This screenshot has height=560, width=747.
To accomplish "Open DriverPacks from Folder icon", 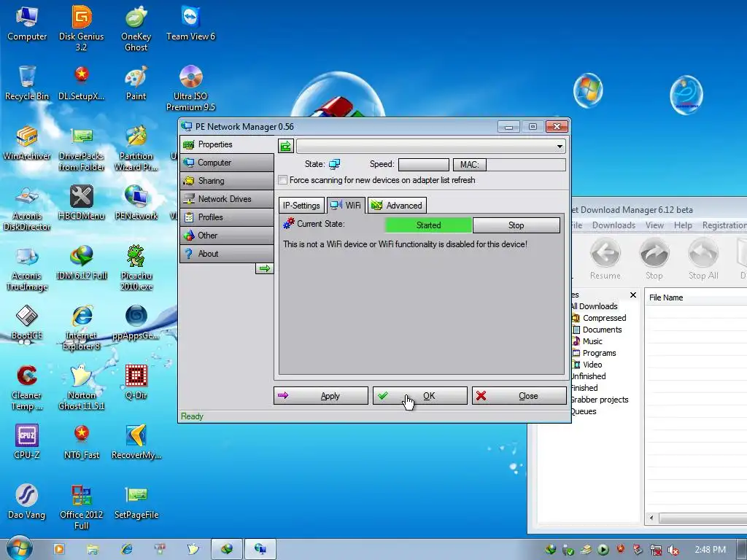I will click(82, 149).
